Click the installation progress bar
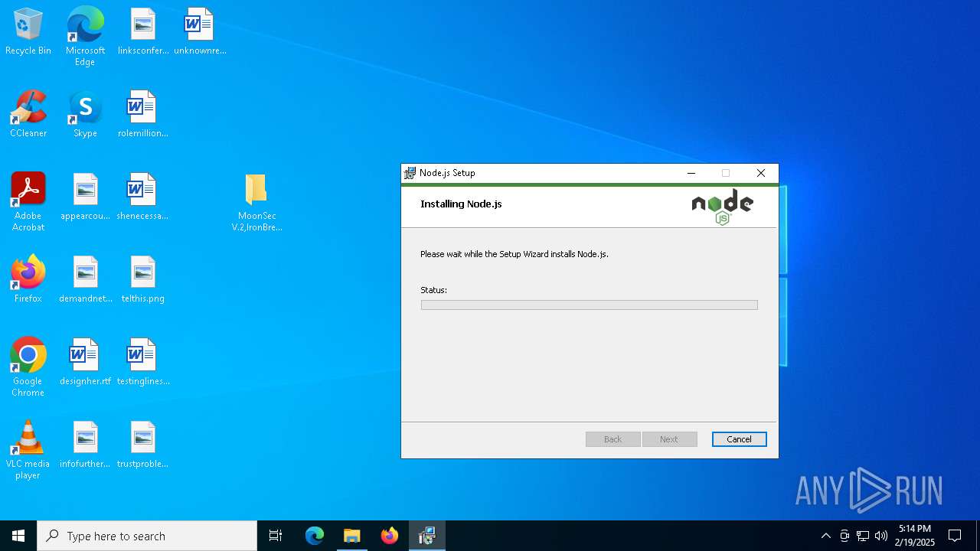Screen dimensions: 980x551 point(590,305)
